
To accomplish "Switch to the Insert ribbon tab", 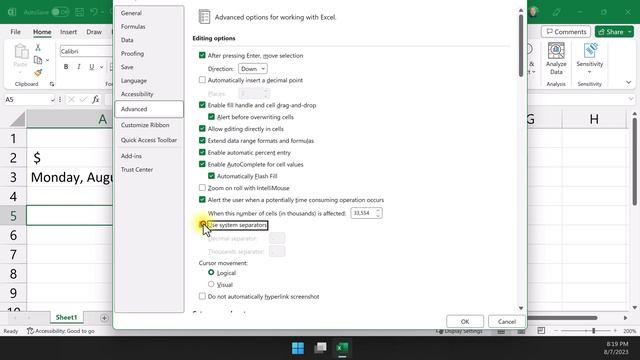I will [x=68, y=32].
